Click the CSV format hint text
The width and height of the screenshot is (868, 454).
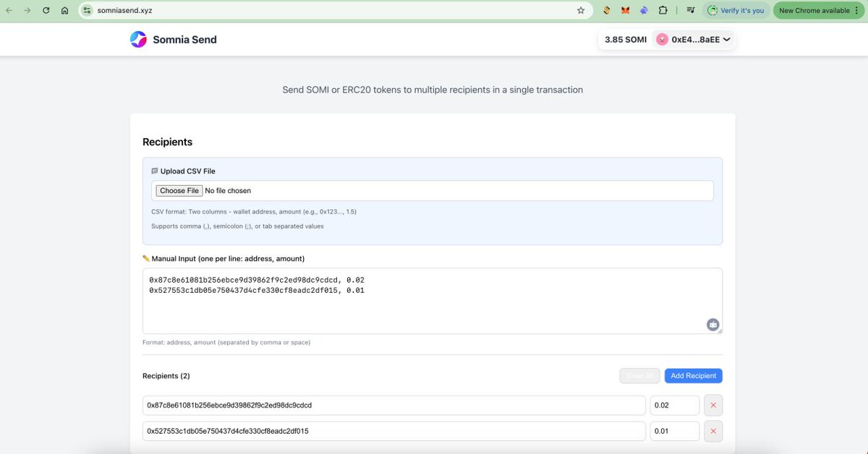[x=253, y=212]
